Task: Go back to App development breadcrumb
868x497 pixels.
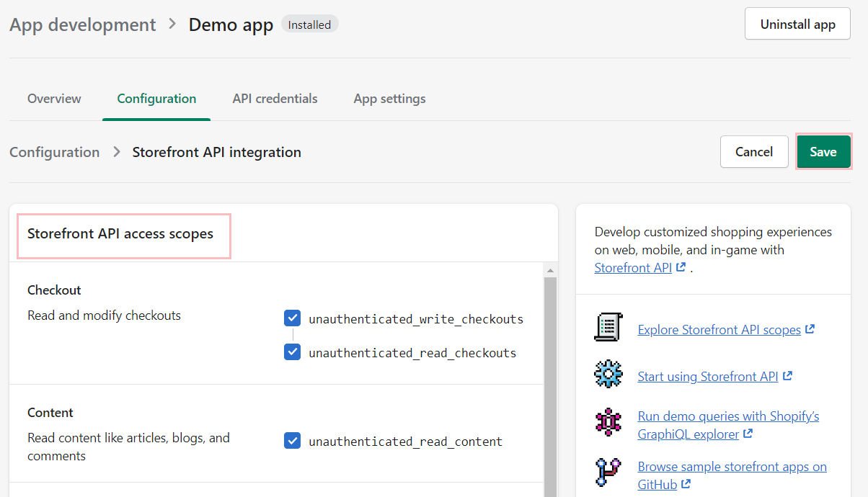Action: pos(83,24)
